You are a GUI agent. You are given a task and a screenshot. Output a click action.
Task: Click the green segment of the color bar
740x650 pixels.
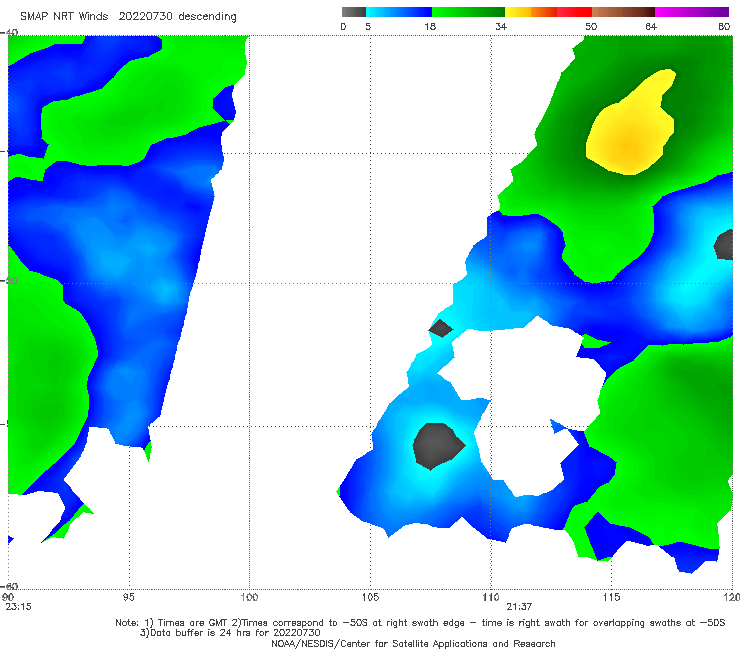tap(468, 12)
